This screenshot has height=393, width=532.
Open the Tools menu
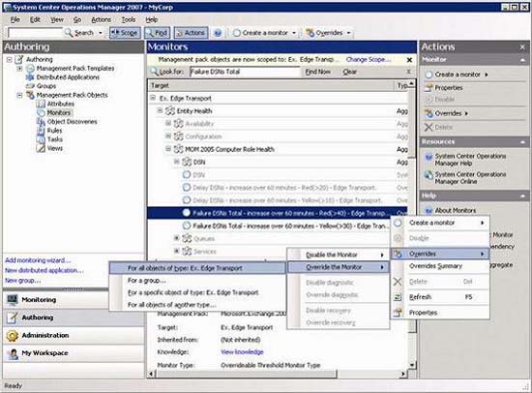[129, 19]
